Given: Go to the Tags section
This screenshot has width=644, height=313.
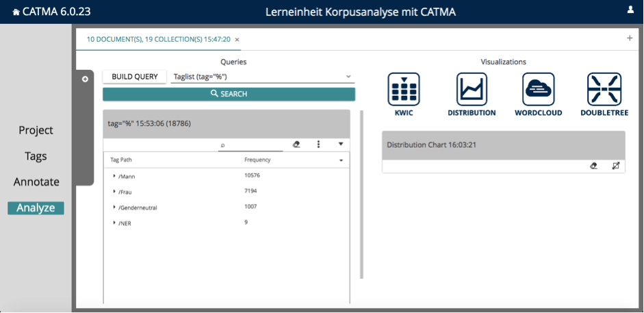Looking at the screenshot, I should pos(36,156).
